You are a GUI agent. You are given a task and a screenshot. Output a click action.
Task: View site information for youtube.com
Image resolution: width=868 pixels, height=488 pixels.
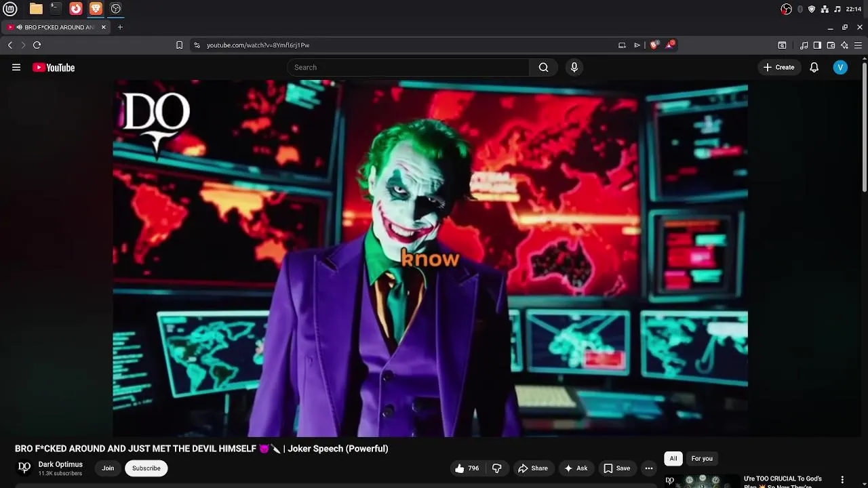pos(197,45)
